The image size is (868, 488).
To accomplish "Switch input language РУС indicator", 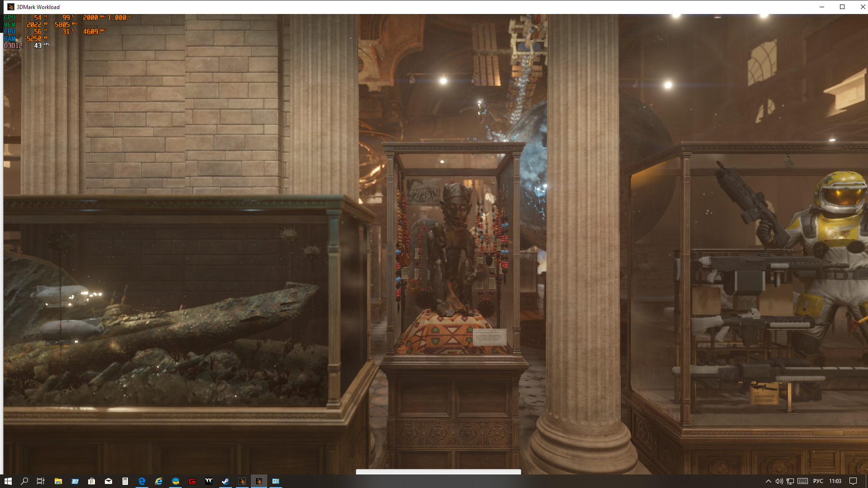I will point(818,481).
